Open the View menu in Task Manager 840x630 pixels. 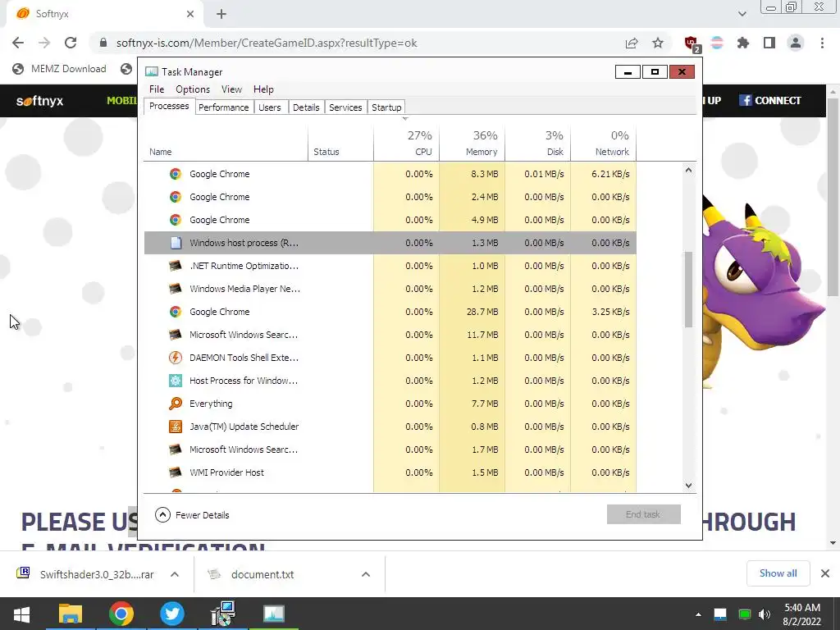(x=231, y=89)
